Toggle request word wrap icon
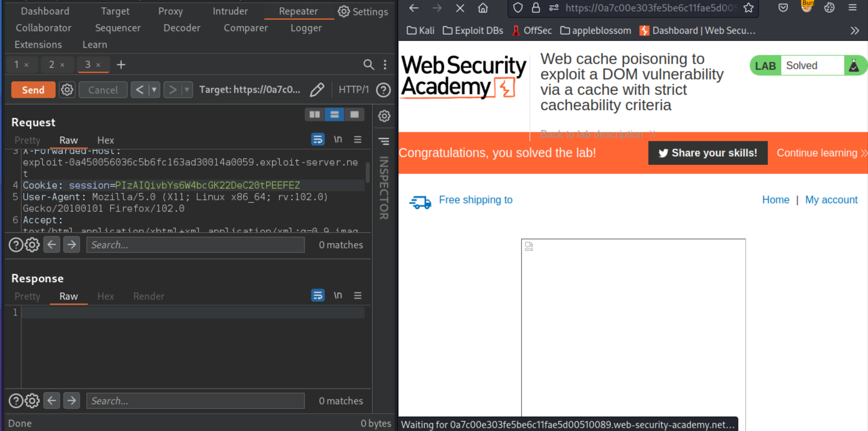Screen dimensions: 868x431 317,139
